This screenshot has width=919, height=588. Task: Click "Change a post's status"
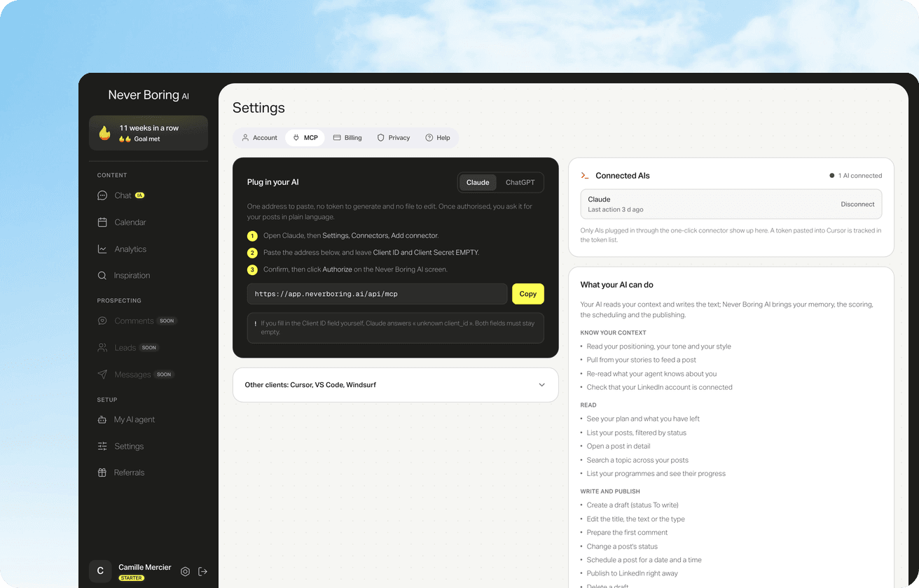(622, 546)
